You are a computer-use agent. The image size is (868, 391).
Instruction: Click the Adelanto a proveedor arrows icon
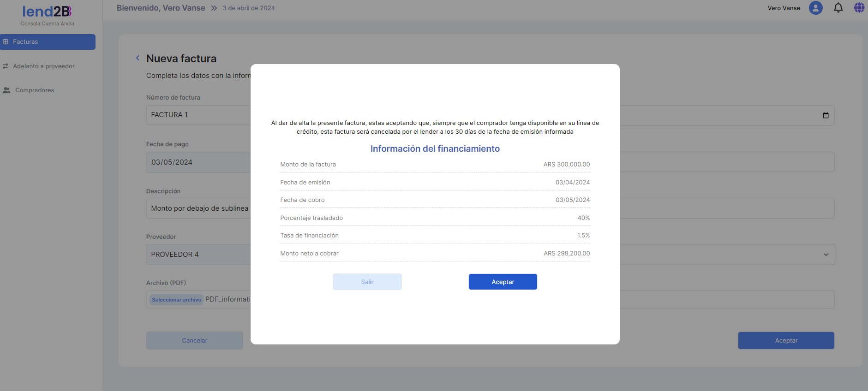click(x=6, y=66)
